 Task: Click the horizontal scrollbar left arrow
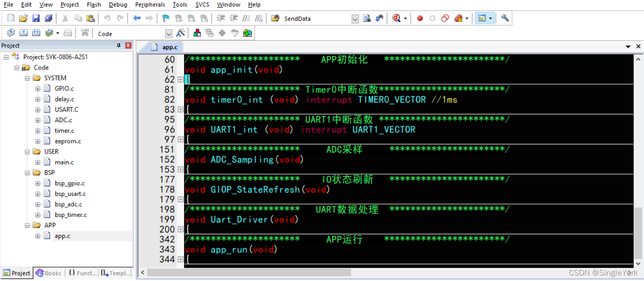143,273
